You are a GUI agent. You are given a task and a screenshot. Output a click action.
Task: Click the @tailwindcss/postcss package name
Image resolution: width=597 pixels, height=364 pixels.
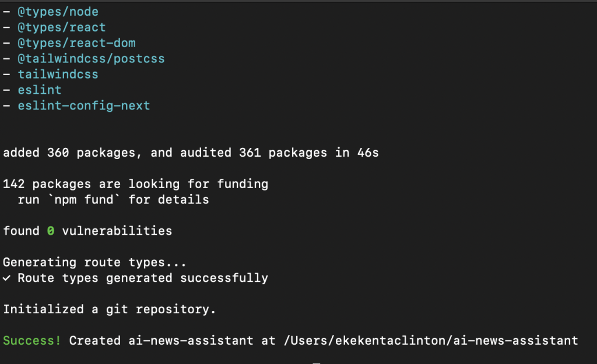point(91,59)
